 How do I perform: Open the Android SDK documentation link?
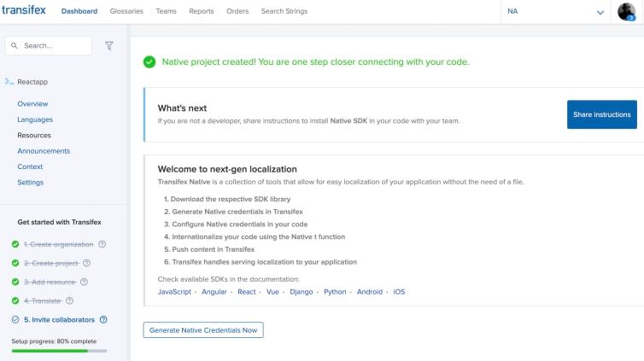(x=370, y=292)
